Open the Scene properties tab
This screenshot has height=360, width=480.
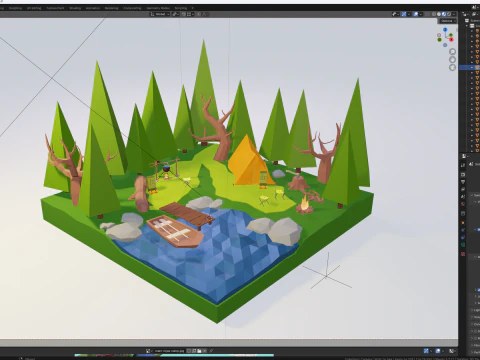coord(463,196)
